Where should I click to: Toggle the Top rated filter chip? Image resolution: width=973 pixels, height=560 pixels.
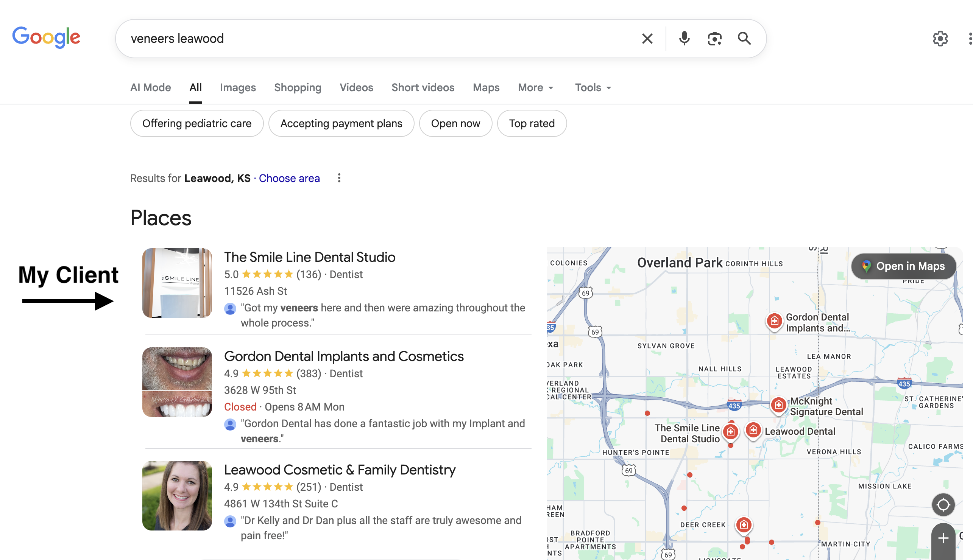tap(531, 123)
